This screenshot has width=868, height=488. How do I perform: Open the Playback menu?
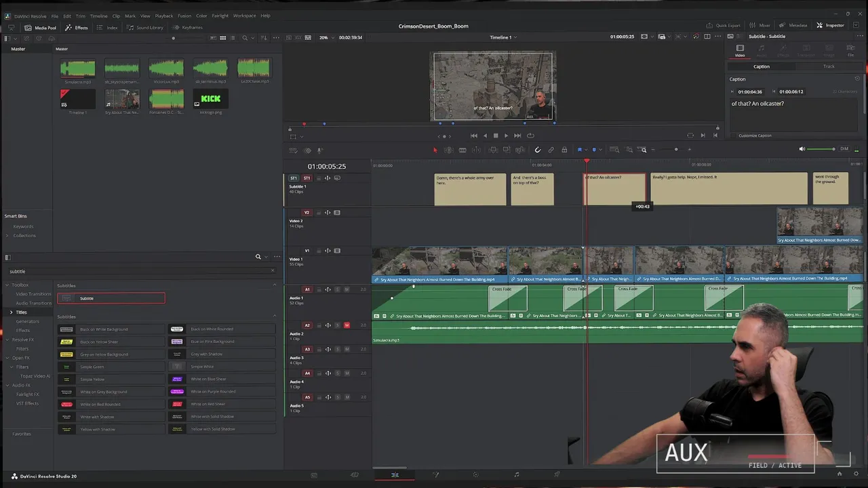164,16
